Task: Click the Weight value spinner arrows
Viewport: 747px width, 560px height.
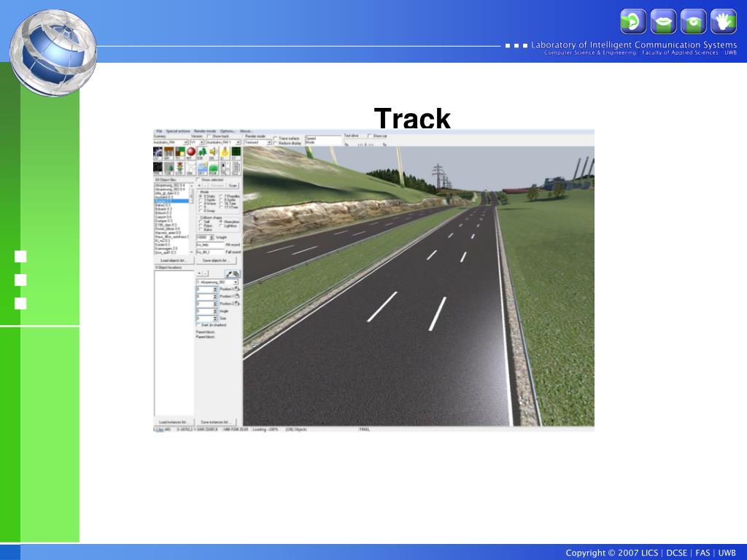Action: coord(212,237)
